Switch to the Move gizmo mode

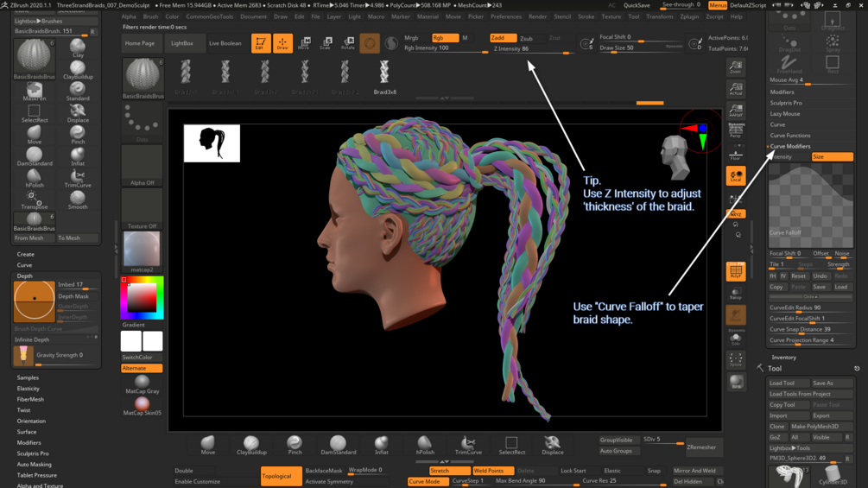pyautogui.click(x=304, y=43)
